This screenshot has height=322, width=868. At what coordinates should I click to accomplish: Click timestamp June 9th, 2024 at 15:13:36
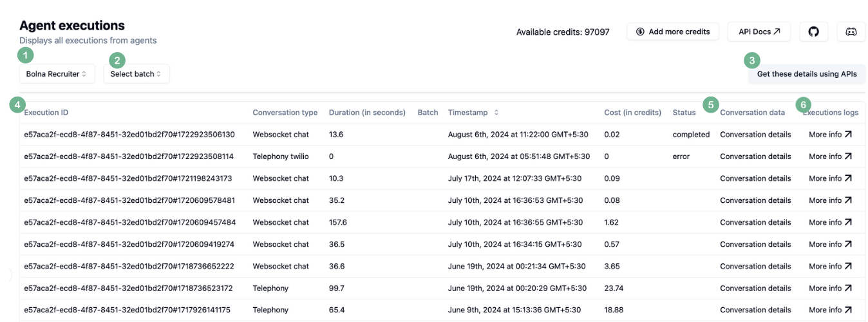click(514, 310)
